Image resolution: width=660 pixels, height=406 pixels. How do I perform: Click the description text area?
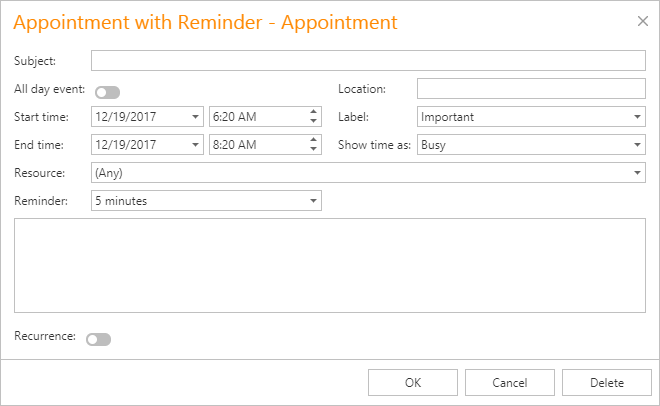pos(330,266)
